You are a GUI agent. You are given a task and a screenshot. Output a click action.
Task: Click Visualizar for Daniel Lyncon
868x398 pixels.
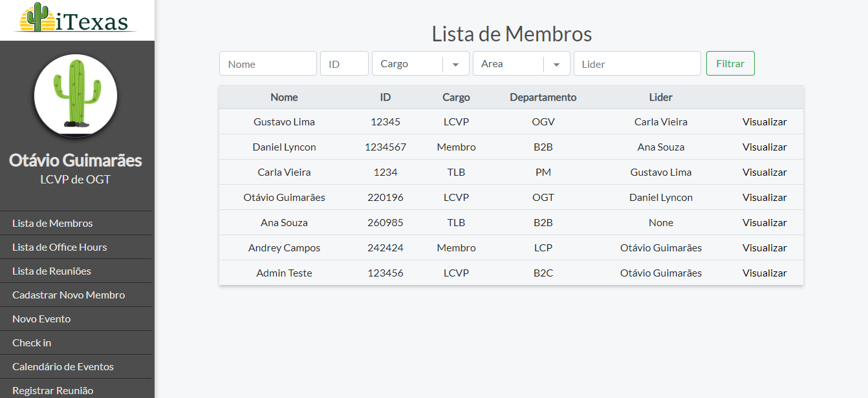click(x=765, y=147)
